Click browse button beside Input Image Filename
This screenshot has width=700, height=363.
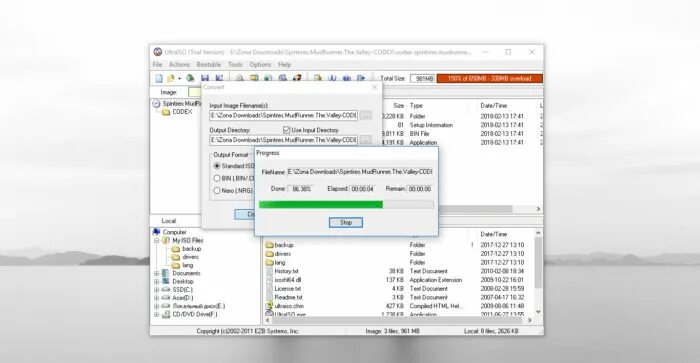pos(366,116)
